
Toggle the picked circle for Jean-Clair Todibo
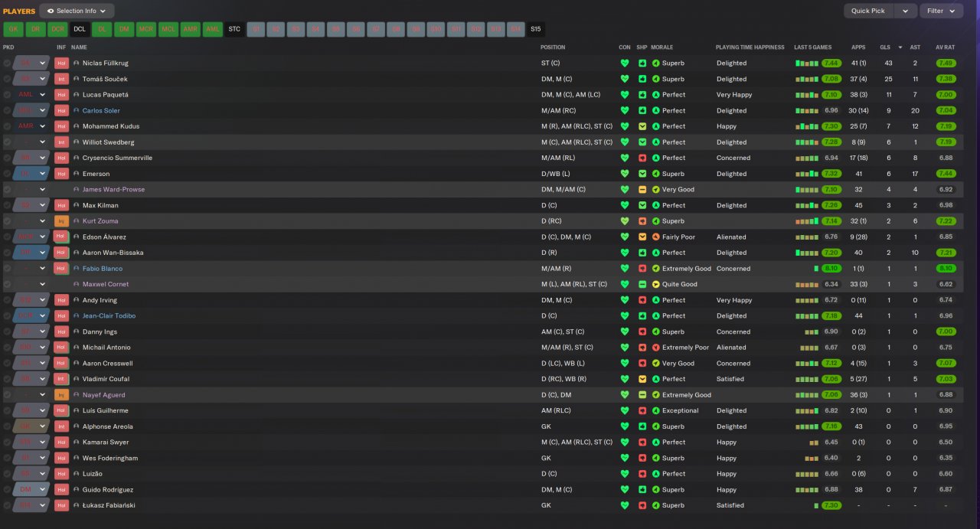click(7, 315)
